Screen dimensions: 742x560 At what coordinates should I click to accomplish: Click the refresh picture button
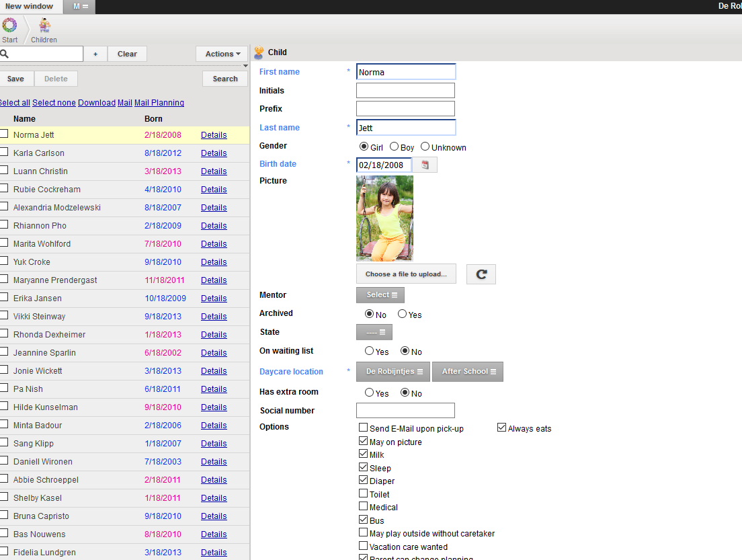481,274
